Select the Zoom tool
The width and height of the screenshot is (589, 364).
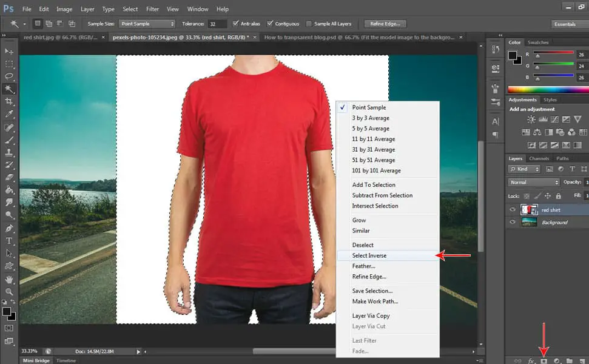coord(8,292)
